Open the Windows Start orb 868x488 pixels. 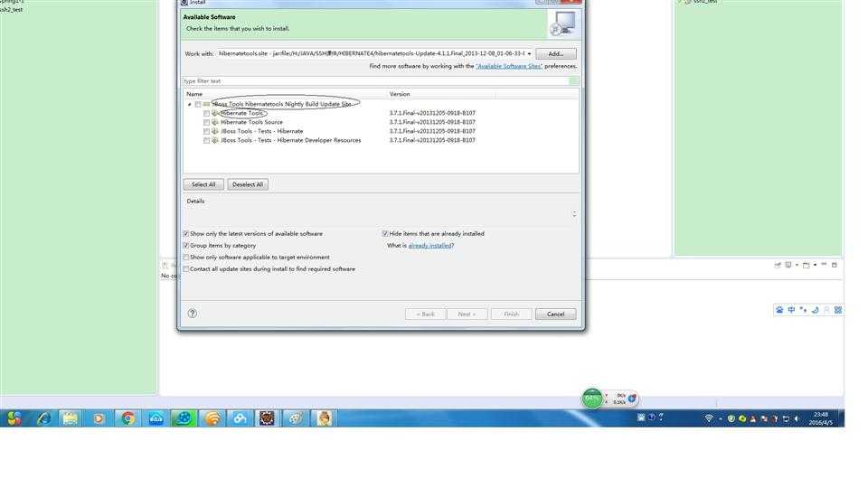point(14,418)
